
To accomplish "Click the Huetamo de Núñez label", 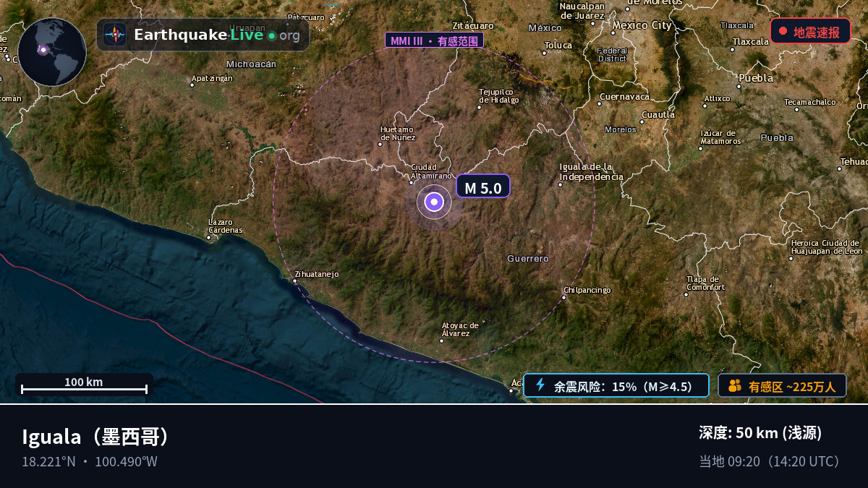I will pos(398,133).
